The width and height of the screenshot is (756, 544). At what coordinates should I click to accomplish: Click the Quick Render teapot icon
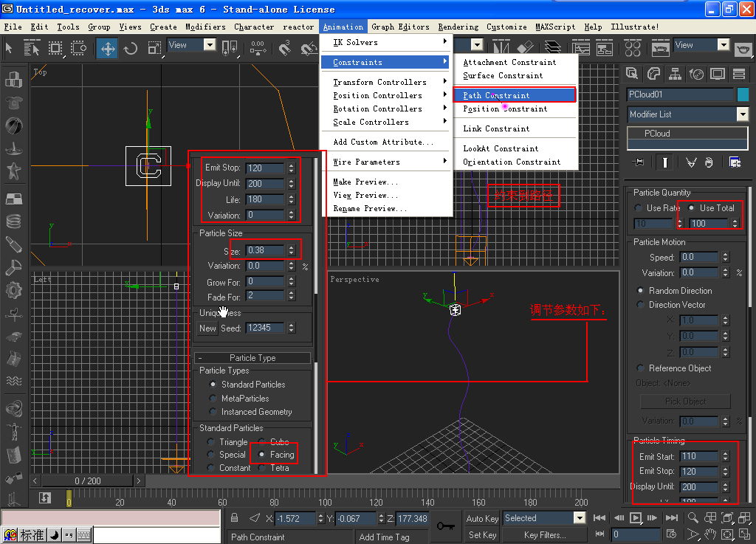[x=743, y=48]
